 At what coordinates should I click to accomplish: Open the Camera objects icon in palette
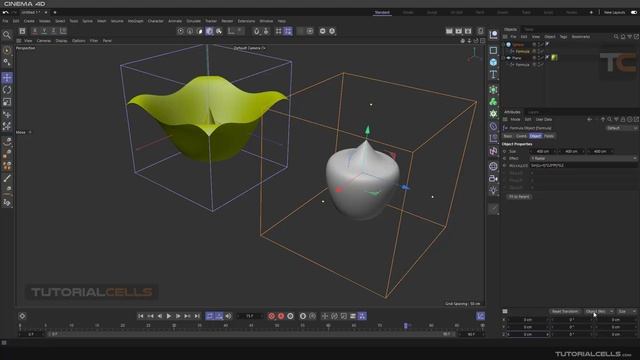pos(493,178)
